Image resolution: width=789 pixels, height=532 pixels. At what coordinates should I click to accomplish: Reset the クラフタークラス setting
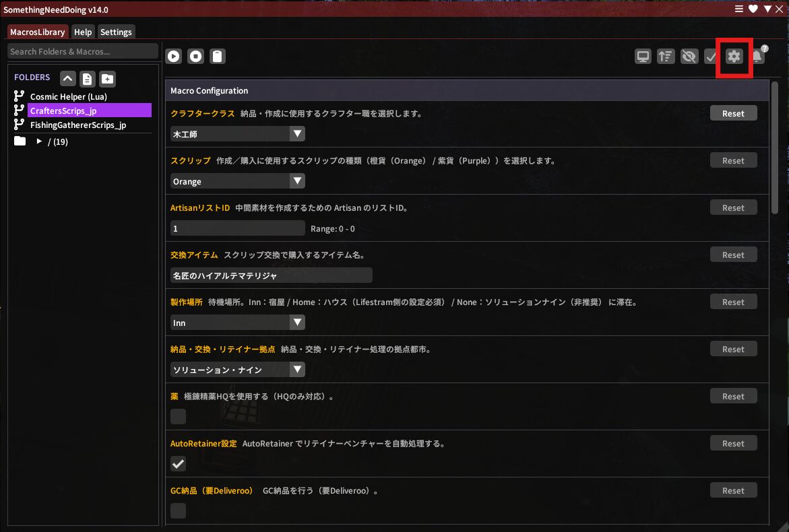click(733, 113)
